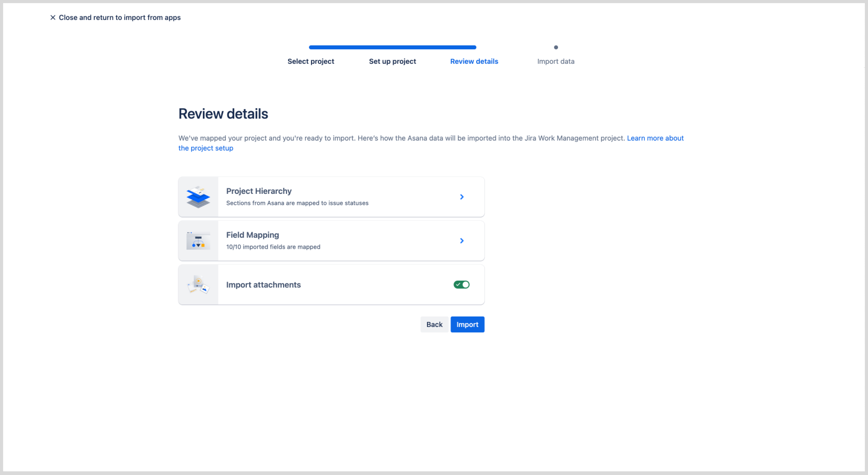The image size is (868, 475).
Task: Click '10/10 imported fields are mapped' text
Action: (x=273, y=247)
